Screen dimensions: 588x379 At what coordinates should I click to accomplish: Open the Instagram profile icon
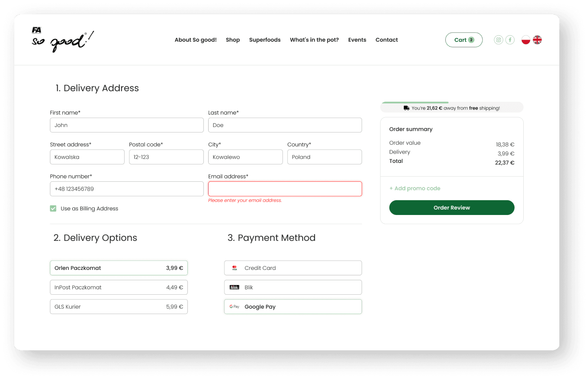point(498,40)
